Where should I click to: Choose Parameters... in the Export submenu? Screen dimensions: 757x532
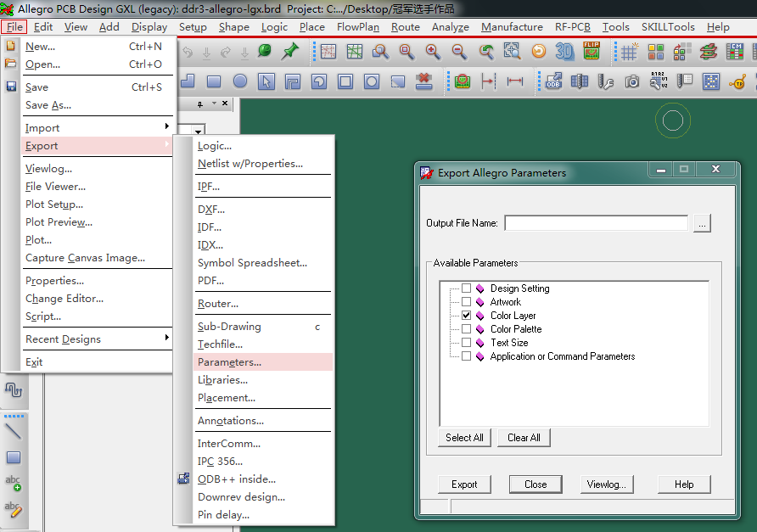tap(229, 362)
